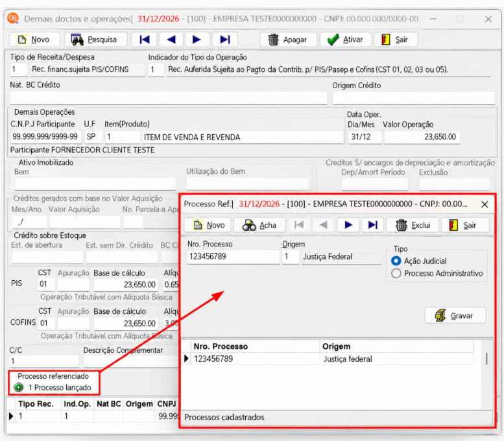
Task: Click Tipo de Receita/Despesa code field
Action: point(19,69)
